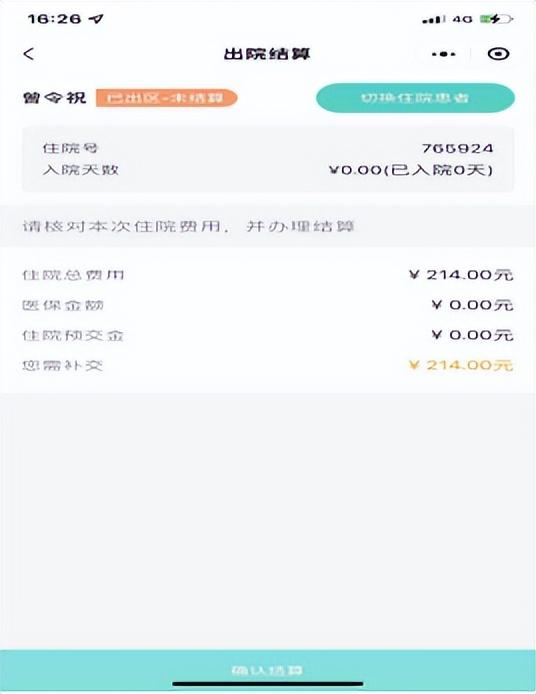Select the hospitalization number 765924
This screenshot has width=536, height=694.
coord(457,148)
